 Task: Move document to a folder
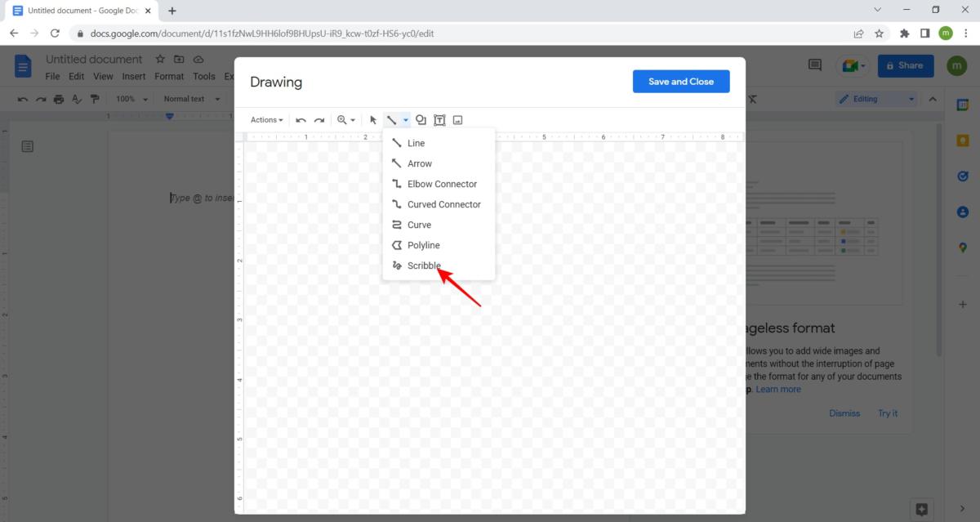pos(179,60)
